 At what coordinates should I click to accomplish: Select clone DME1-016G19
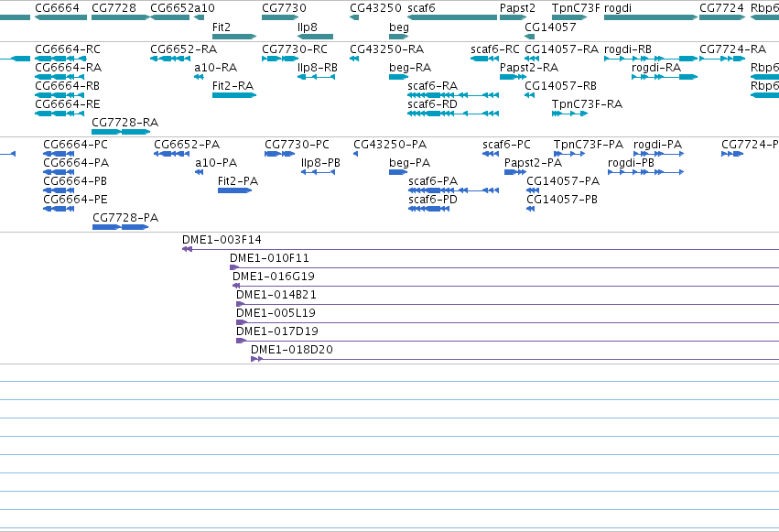click(505, 286)
